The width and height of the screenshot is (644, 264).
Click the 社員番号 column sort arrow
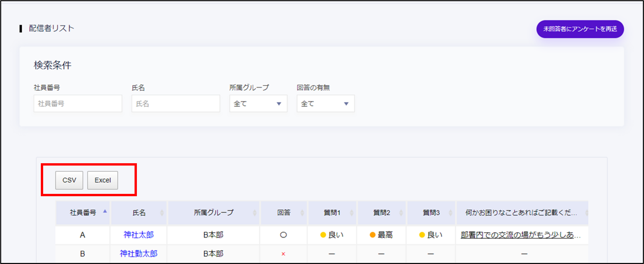tap(105, 212)
